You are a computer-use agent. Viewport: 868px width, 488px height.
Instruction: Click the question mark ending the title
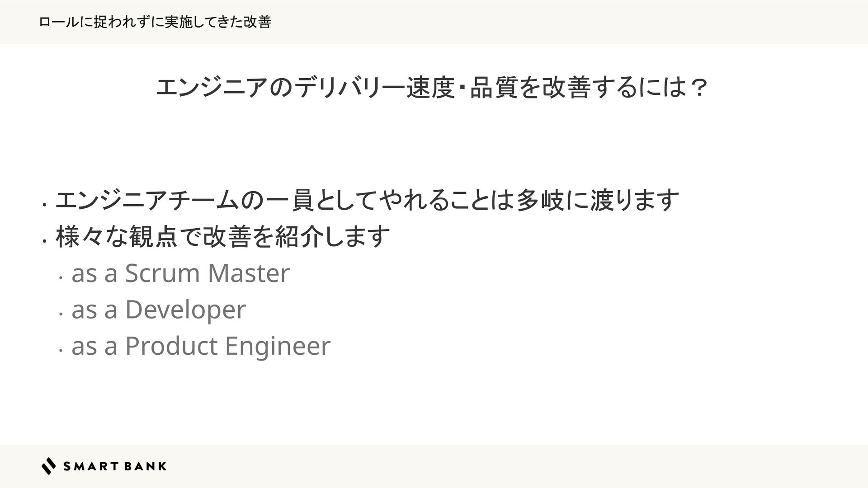(x=698, y=88)
